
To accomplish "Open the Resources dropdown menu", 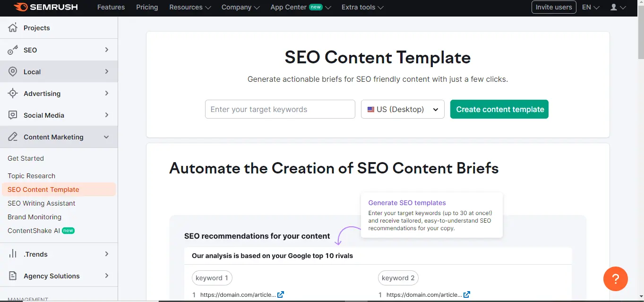I will point(190,7).
